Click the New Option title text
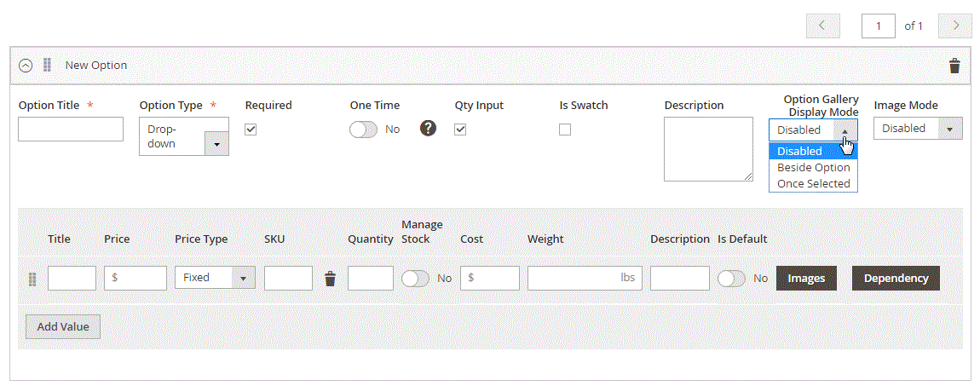This screenshot has height=386, width=980. click(x=96, y=65)
